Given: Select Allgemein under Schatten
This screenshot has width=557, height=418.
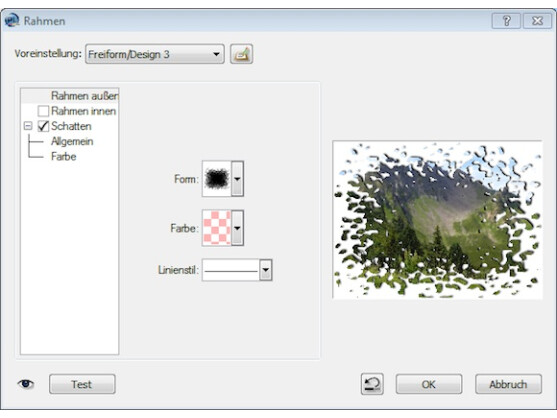Looking at the screenshot, I should coord(72,141).
